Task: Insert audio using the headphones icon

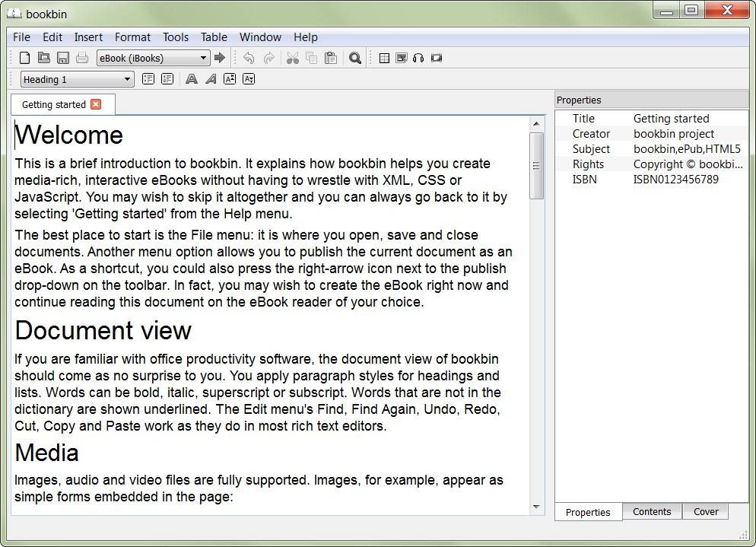Action: click(418, 59)
